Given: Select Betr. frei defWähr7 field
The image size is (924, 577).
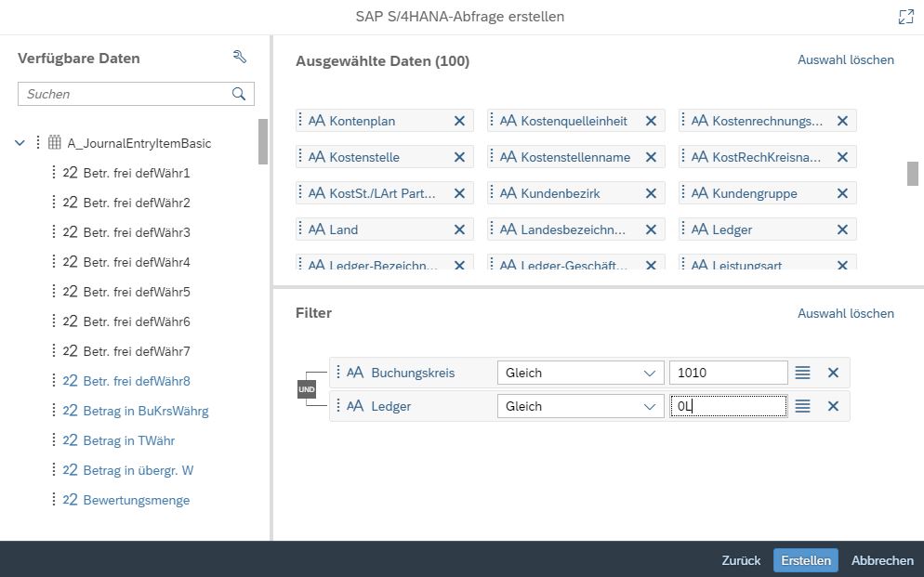Looking at the screenshot, I should pyautogui.click(x=137, y=351).
